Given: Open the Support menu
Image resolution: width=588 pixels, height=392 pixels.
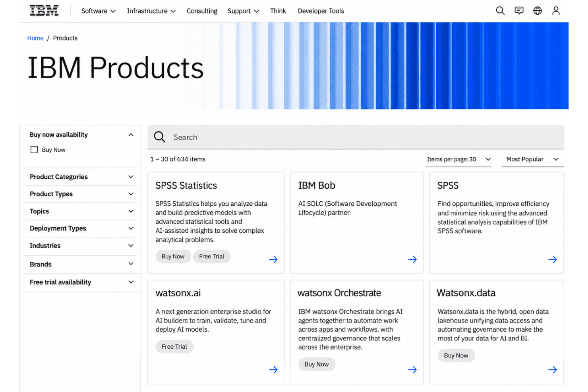Looking at the screenshot, I should [x=243, y=11].
